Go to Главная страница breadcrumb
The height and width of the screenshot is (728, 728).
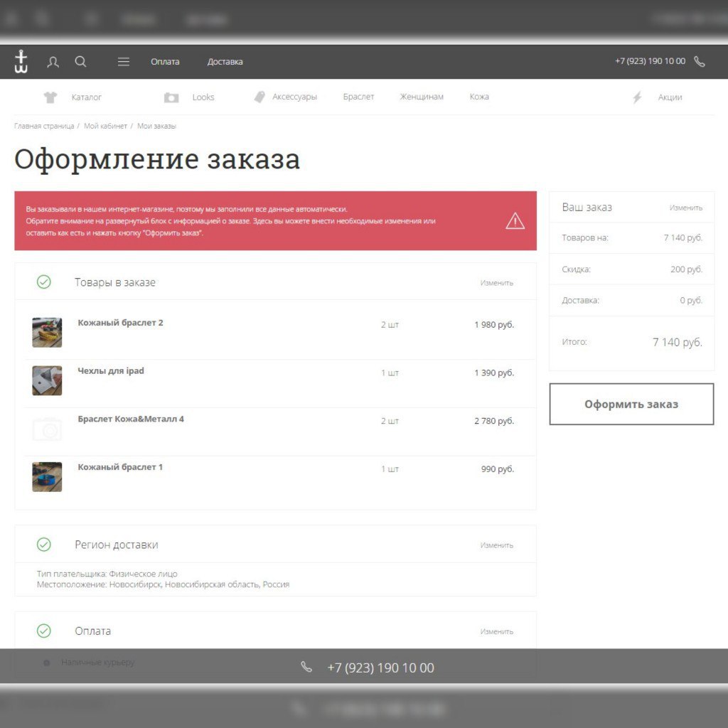pos(44,126)
